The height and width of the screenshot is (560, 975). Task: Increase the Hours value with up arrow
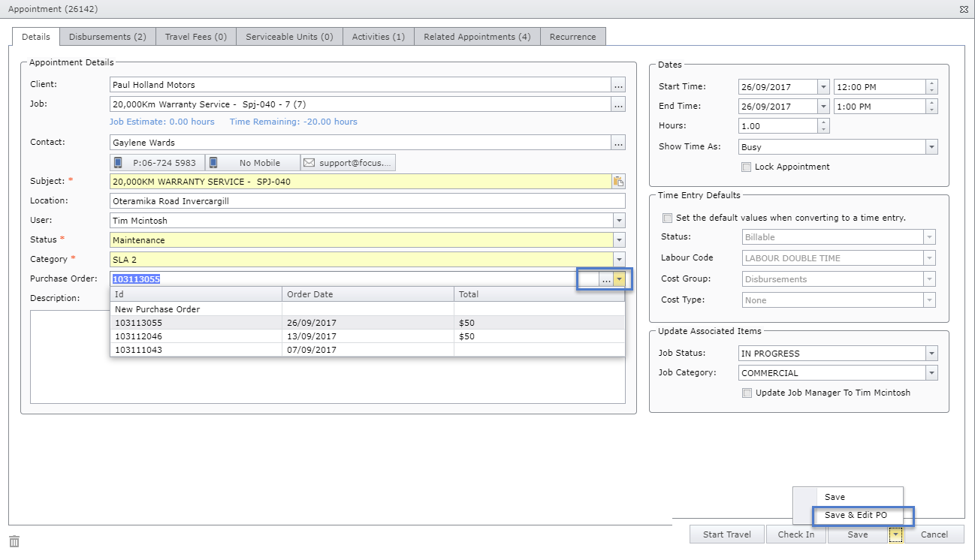[823, 122]
